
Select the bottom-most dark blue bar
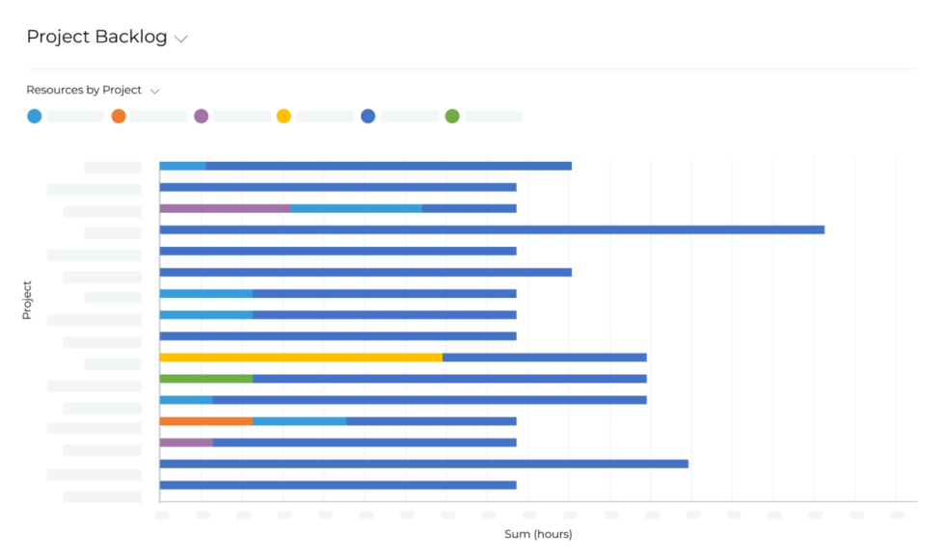[x=337, y=485]
